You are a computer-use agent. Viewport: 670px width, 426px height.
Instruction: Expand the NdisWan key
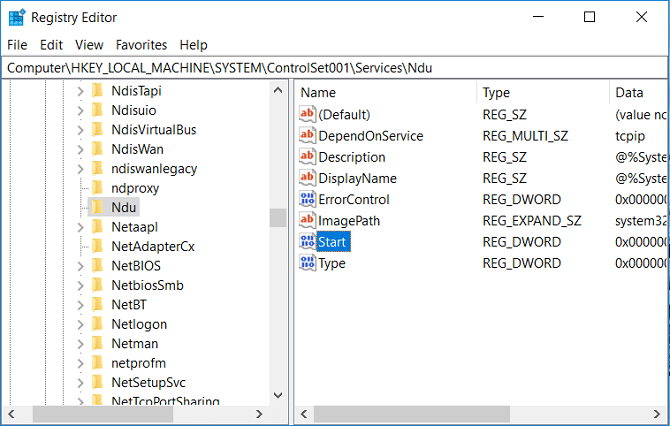80,150
